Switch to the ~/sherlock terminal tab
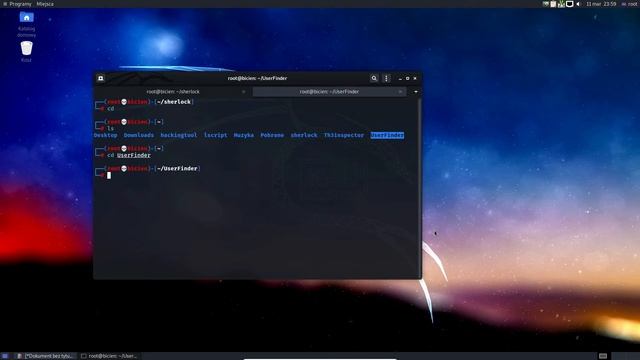640x360 pixels. click(x=173, y=92)
